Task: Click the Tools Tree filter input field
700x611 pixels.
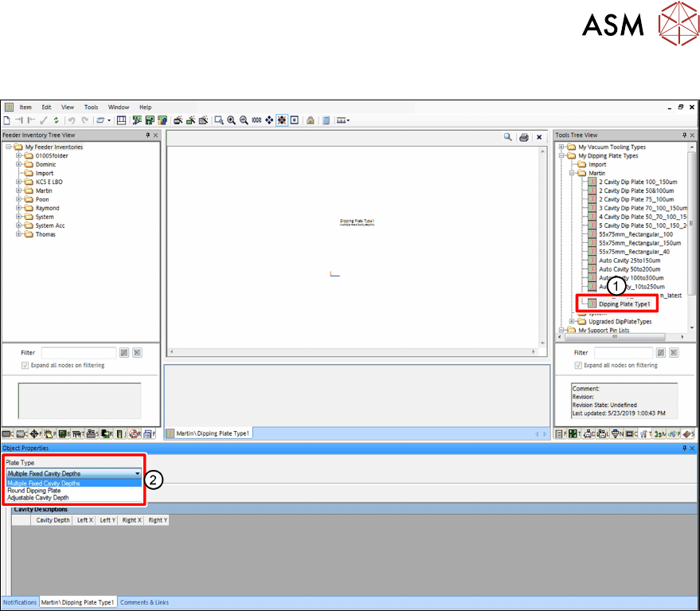Action: (x=624, y=352)
